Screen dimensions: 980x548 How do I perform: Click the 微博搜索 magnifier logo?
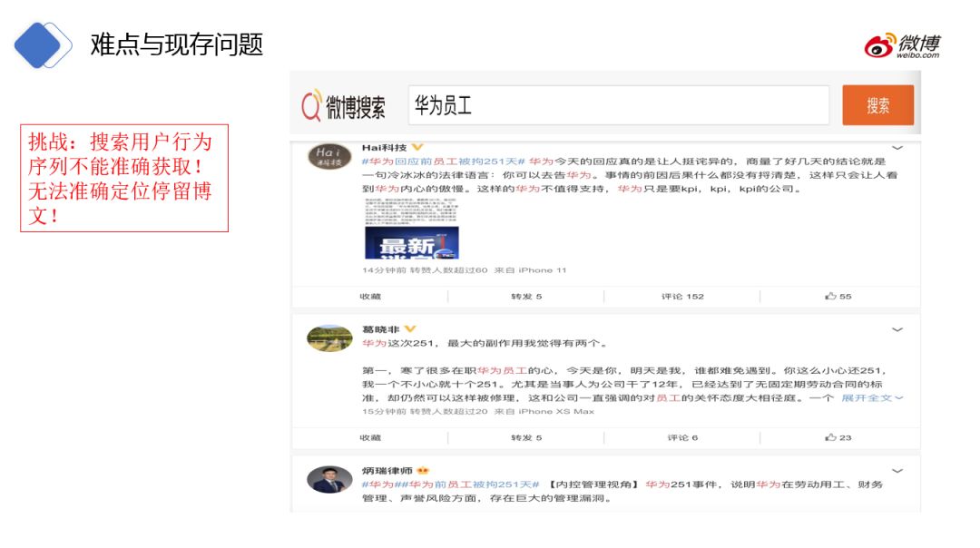tap(343, 105)
